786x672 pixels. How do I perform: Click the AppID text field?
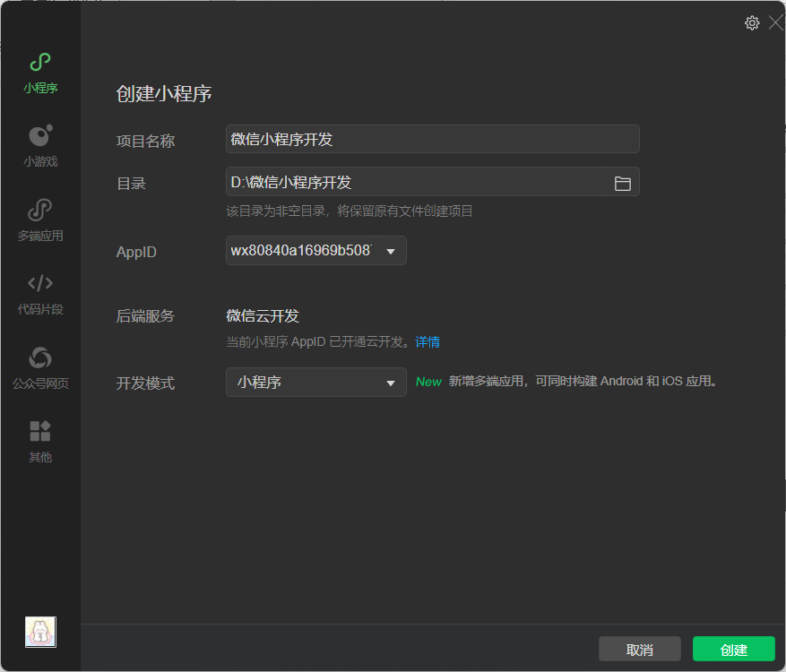[301, 250]
